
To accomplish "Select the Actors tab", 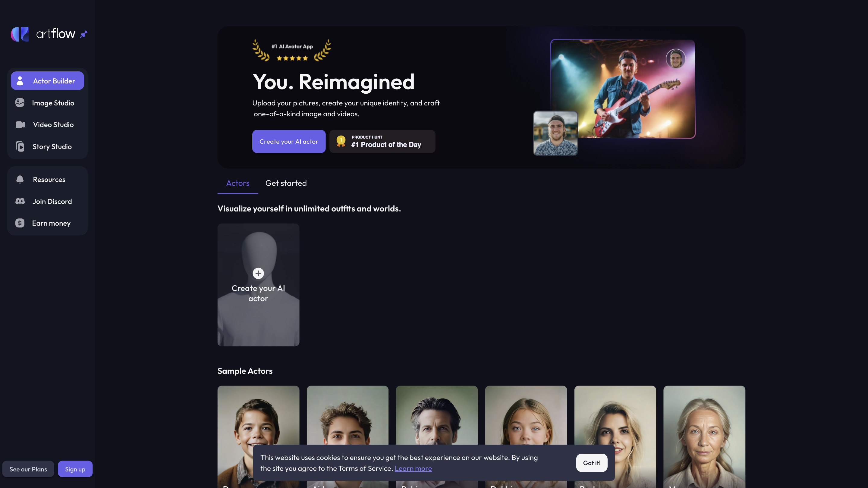I will pyautogui.click(x=237, y=183).
